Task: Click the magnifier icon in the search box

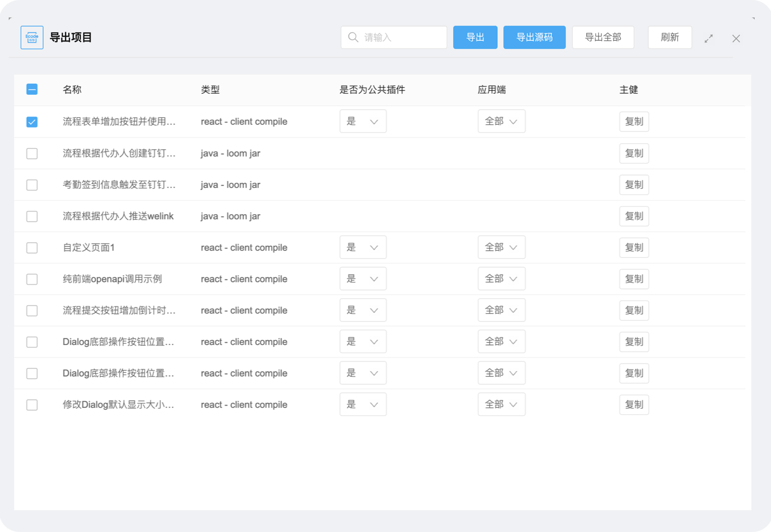Action: tap(353, 37)
